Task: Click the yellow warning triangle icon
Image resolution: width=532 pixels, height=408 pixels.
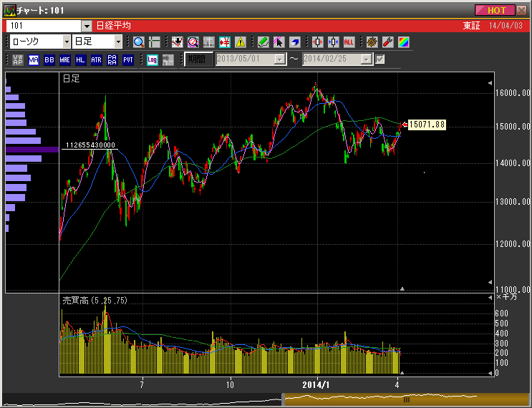Action: click(x=240, y=42)
